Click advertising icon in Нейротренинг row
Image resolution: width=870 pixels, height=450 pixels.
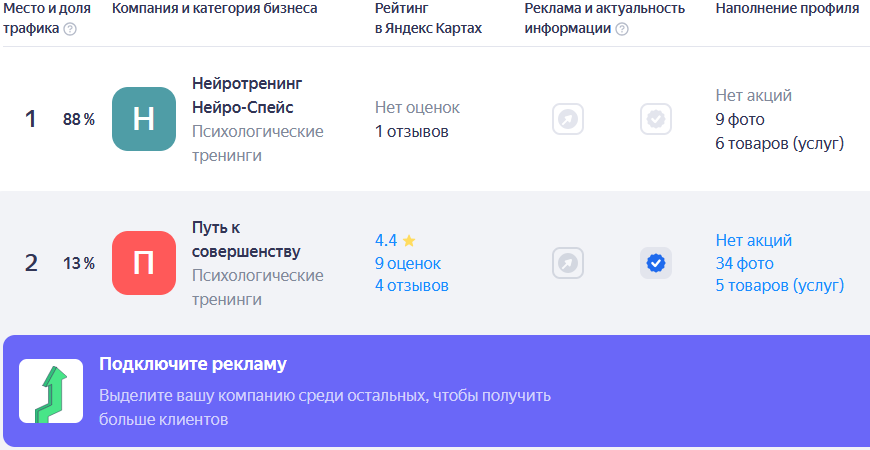(x=568, y=119)
